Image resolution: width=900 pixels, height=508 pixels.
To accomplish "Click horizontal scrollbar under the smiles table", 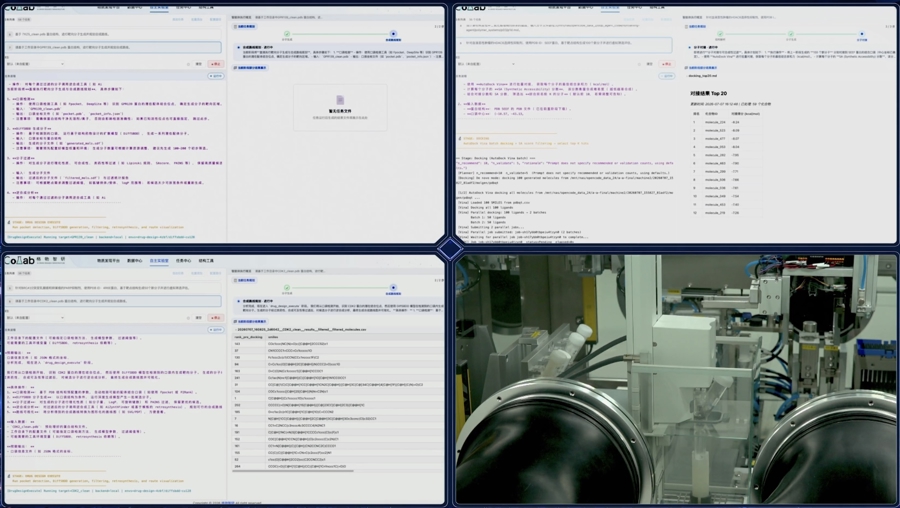I will (293, 472).
